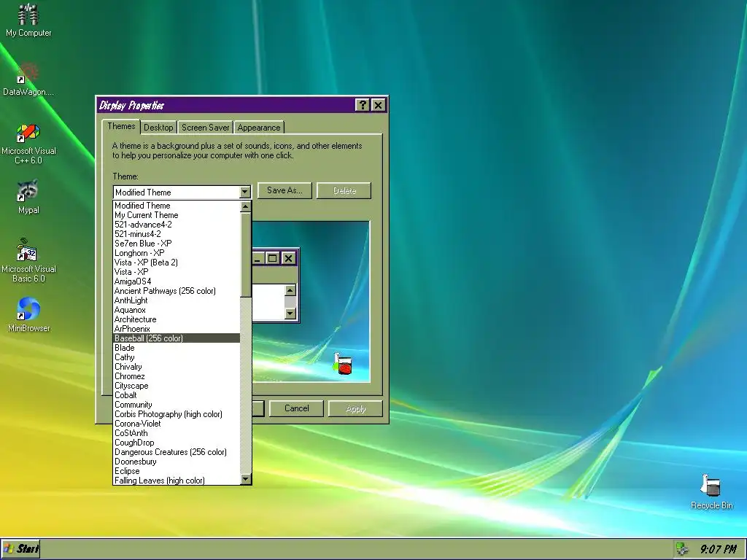Choose the CoStAnth theme
747x560 pixels.
177,433
